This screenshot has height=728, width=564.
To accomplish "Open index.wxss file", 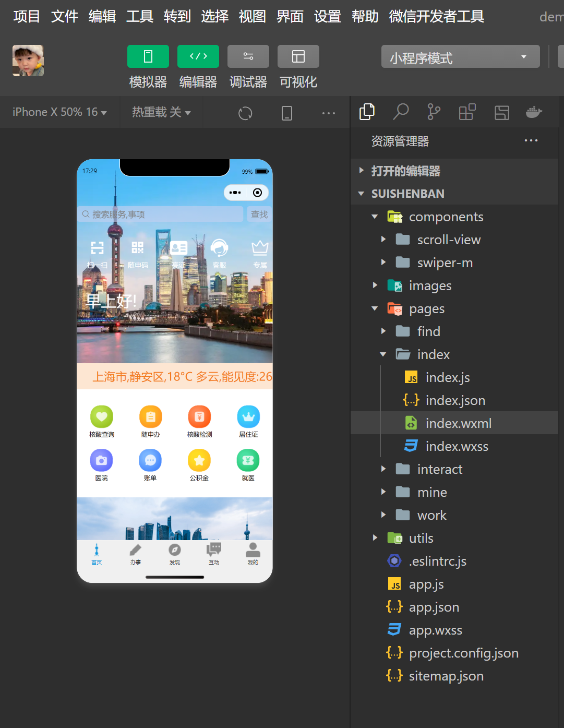I will (x=454, y=446).
